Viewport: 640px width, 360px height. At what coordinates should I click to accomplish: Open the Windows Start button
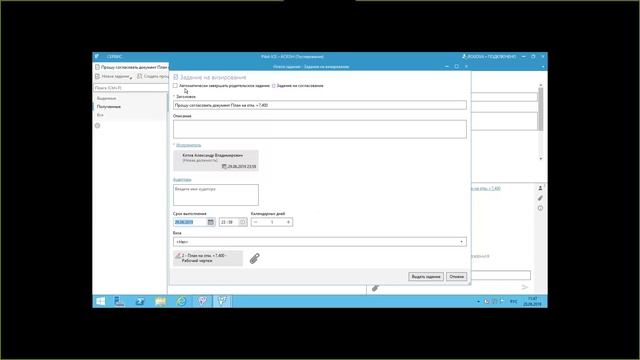click(100, 301)
